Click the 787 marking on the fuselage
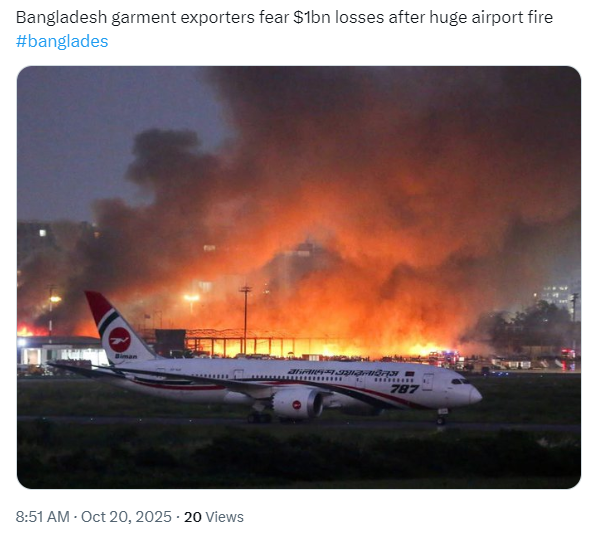 404,389
